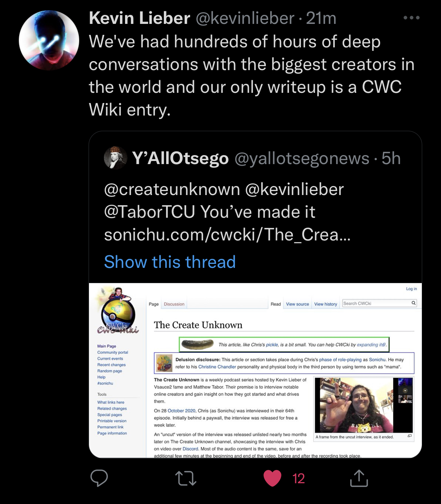Open Y'AllOtsego's small avatar

[x=115, y=158]
